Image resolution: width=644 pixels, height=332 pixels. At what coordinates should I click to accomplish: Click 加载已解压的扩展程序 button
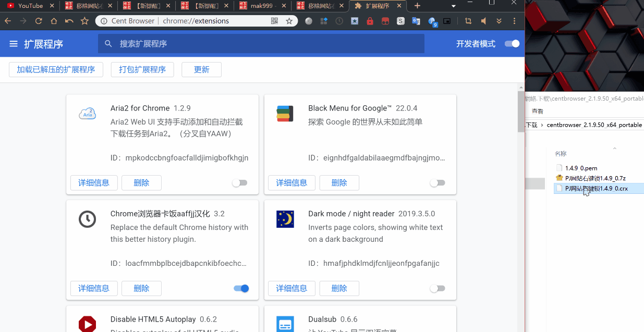click(56, 70)
